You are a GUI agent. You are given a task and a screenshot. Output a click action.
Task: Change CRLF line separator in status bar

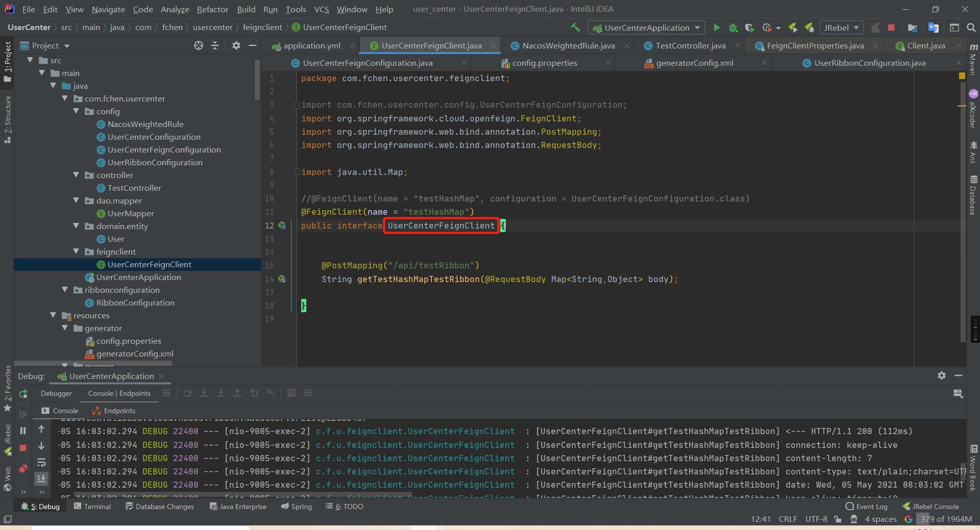pyautogui.click(x=788, y=519)
